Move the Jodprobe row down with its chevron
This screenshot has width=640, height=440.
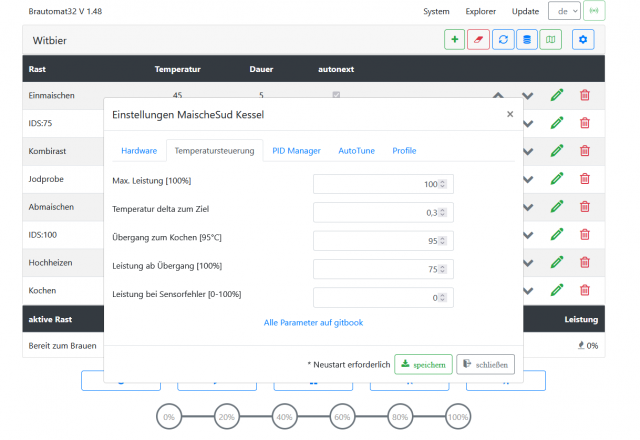[528, 180]
